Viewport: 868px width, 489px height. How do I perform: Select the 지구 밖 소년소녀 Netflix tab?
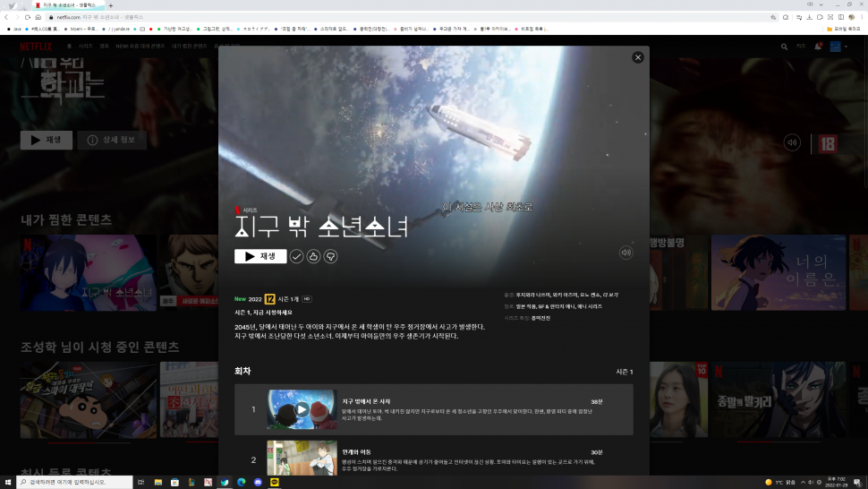pyautogui.click(x=68, y=5)
